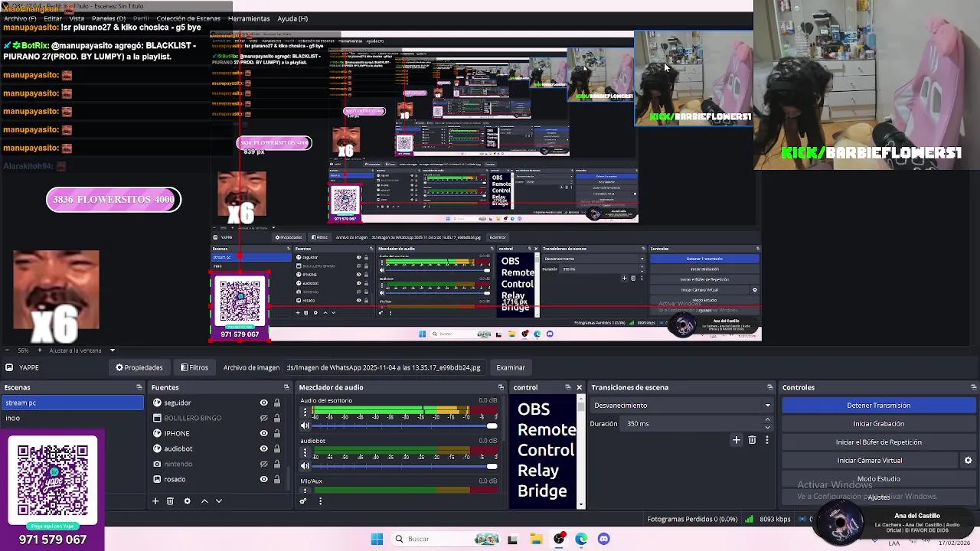
Task: Click Detener Transmisión
Action: (x=878, y=406)
